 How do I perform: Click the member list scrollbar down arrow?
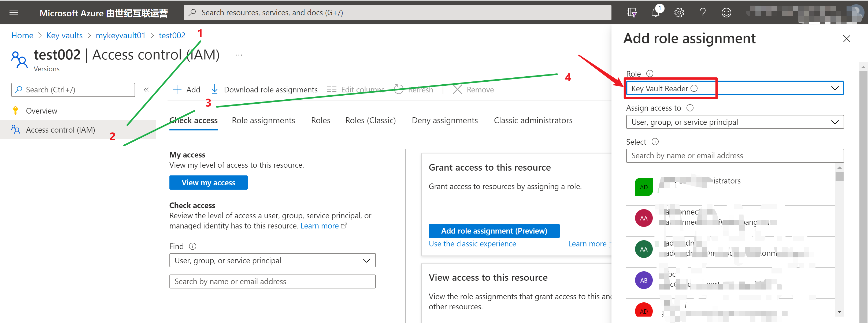pos(839,312)
